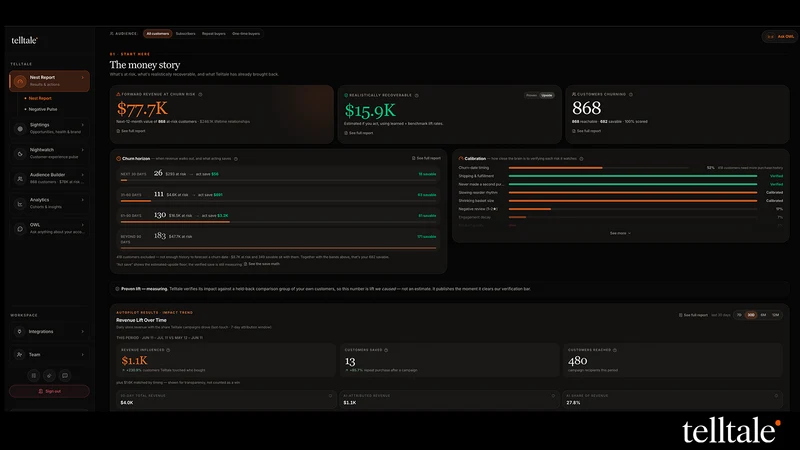800x450 pixels.
Task: Set revenue lift range to 6M
Action: click(x=763, y=315)
